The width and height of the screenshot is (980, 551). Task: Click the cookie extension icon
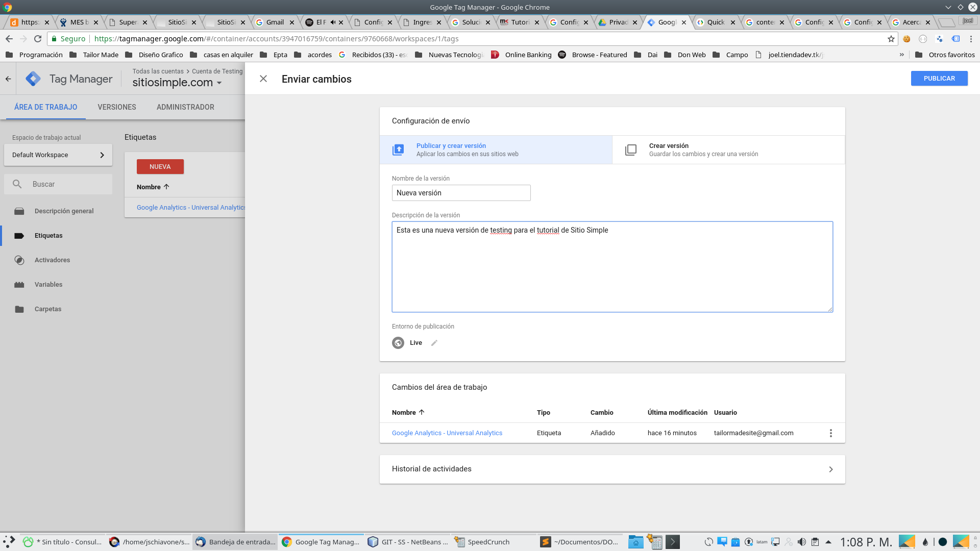[906, 39]
